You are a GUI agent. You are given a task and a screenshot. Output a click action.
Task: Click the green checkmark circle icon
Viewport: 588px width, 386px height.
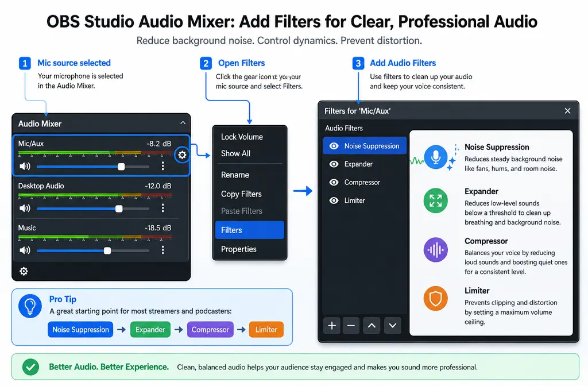click(31, 366)
